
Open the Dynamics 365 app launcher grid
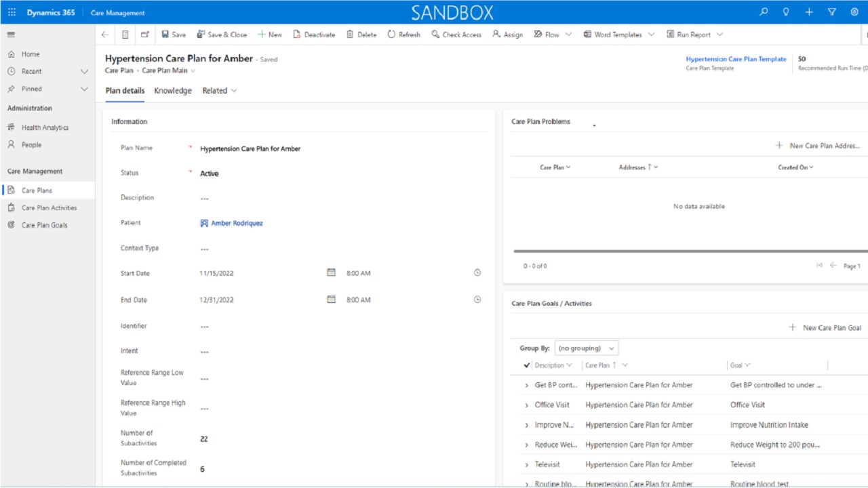[12, 12]
